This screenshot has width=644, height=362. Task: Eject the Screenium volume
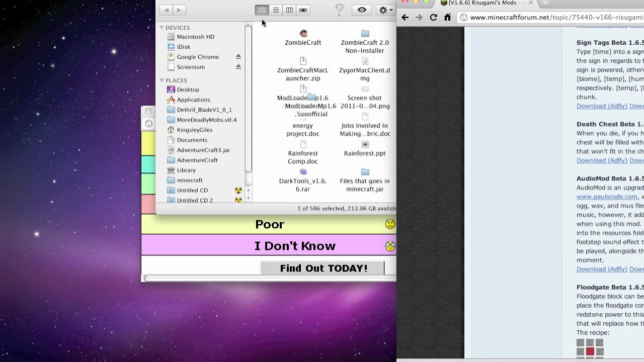point(238,67)
